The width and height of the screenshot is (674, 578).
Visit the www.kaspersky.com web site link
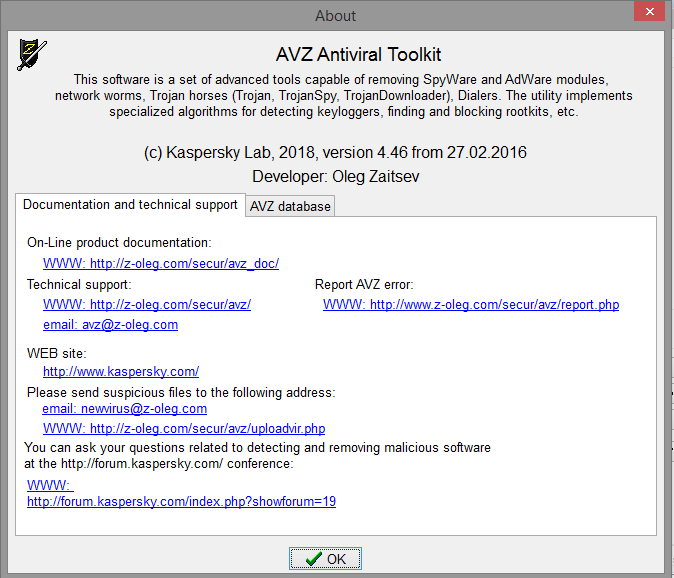120,372
